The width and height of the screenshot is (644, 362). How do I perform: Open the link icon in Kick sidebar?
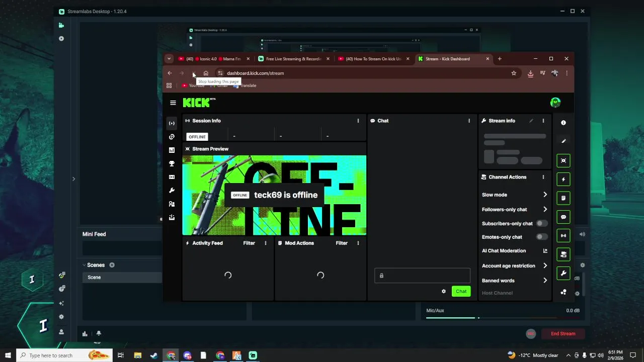172,137
